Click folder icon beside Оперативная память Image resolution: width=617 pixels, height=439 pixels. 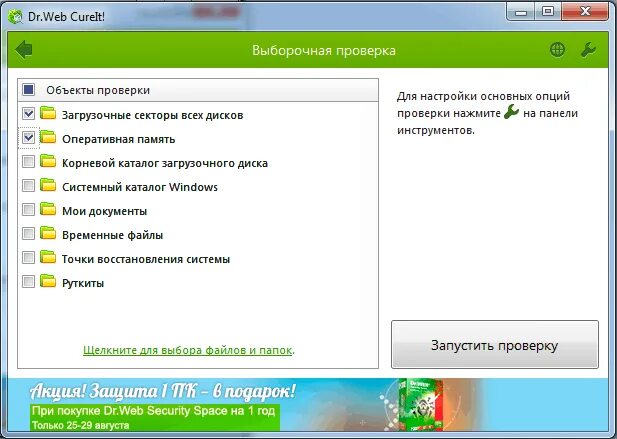[48, 137]
